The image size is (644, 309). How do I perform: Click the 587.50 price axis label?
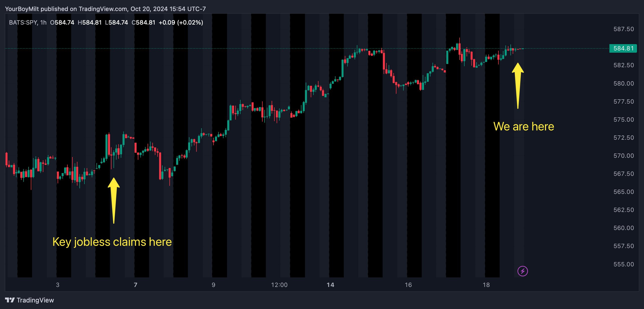[x=623, y=29]
